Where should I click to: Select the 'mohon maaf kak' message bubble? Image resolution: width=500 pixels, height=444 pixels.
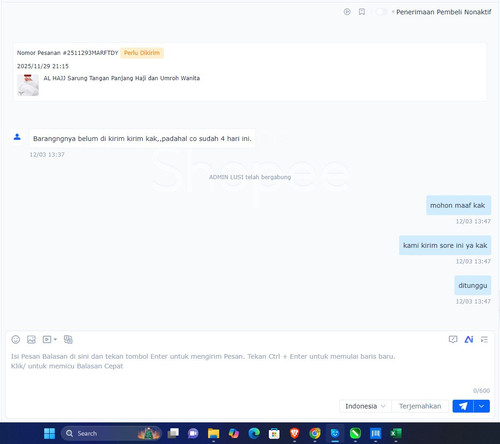[458, 205]
